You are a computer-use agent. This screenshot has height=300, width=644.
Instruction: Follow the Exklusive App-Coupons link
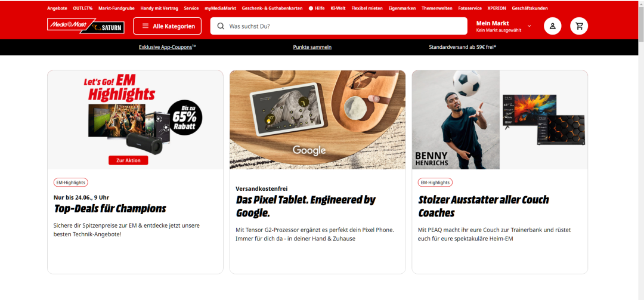pos(167,47)
